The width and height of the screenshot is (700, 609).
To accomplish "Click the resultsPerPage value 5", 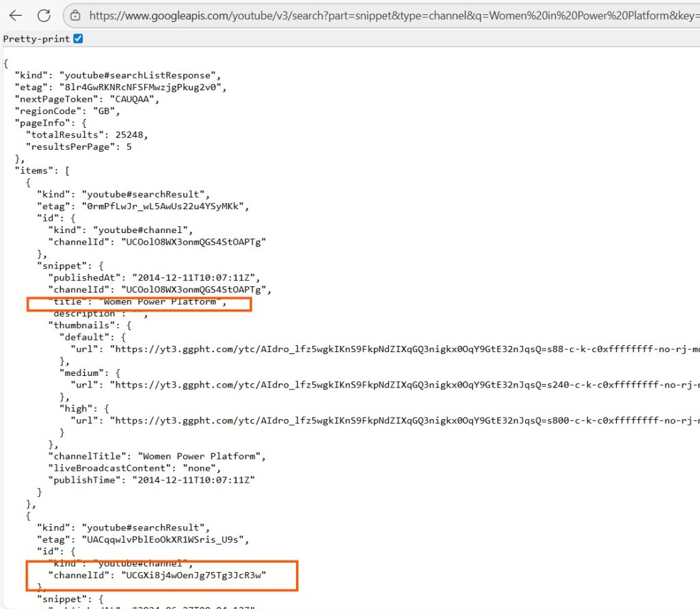I will pos(129,146).
